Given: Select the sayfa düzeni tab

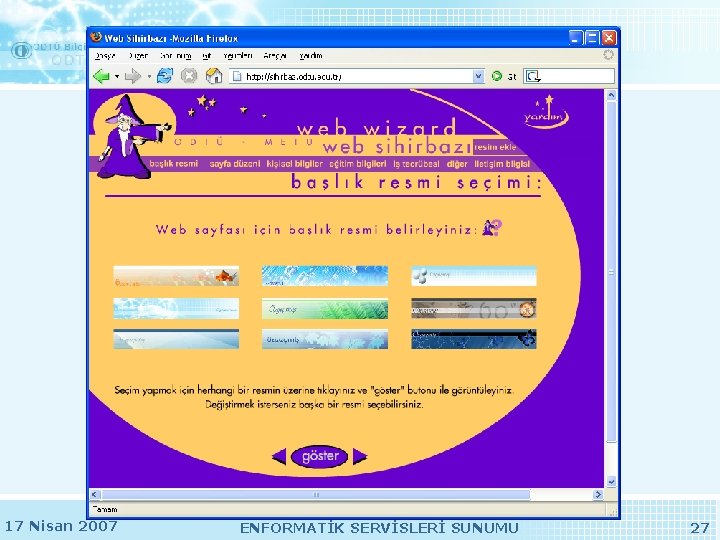Looking at the screenshot, I should pyautogui.click(x=235, y=164).
